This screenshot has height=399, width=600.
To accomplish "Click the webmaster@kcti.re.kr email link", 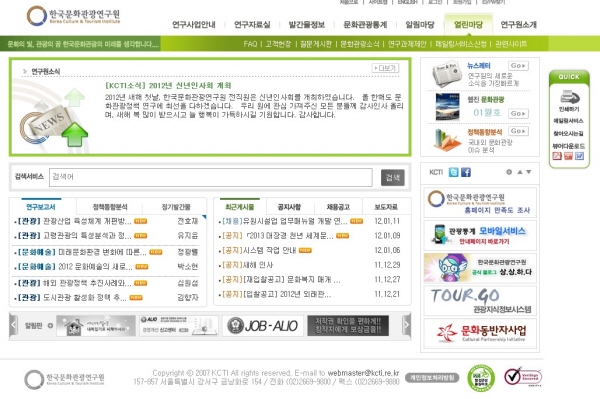I will point(363,373).
